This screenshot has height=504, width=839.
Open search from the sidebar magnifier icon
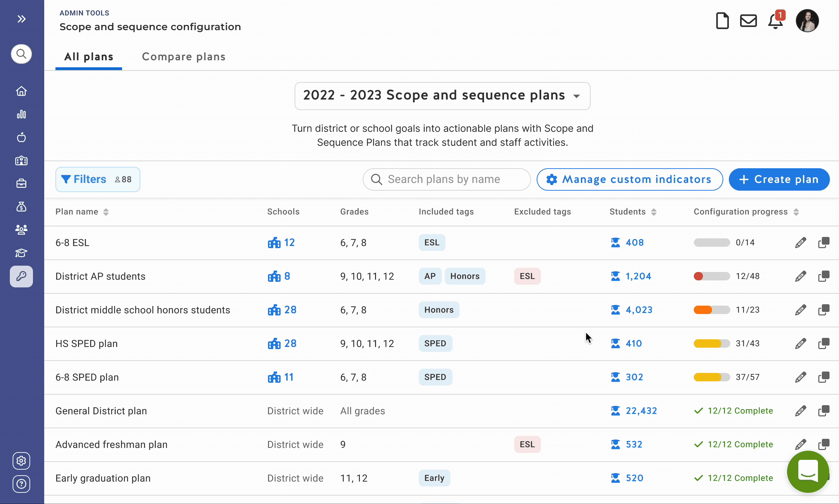(x=21, y=54)
